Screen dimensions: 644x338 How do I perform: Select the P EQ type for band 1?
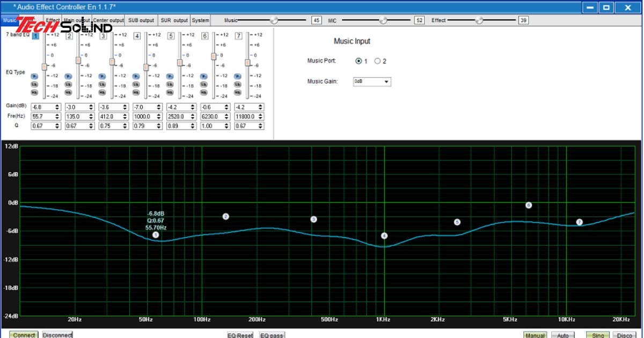tap(34, 76)
